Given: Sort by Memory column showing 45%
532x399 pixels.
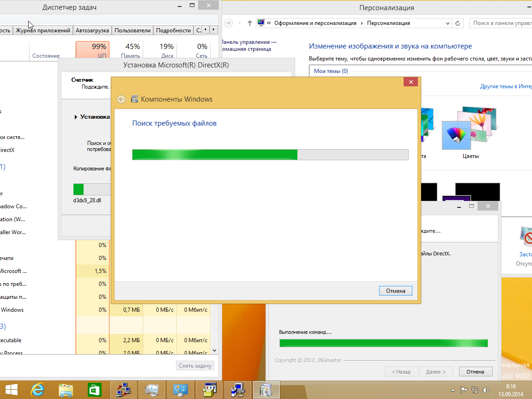Looking at the screenshot, I should pyautogui.click(x=126, y=50).
